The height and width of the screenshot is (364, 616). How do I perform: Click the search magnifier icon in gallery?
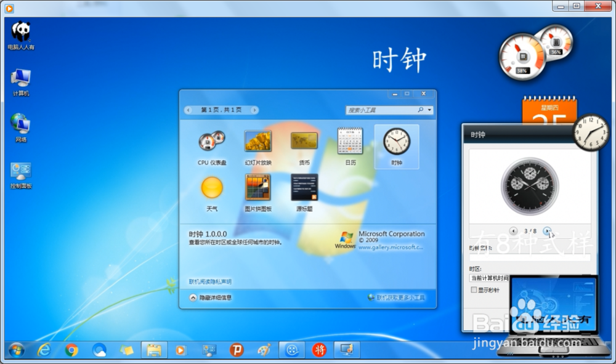pos(420,110)
